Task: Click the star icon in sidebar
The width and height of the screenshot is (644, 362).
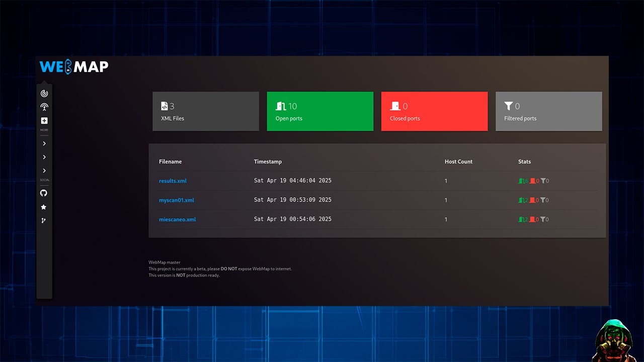Action: click(x=44, y=207)
